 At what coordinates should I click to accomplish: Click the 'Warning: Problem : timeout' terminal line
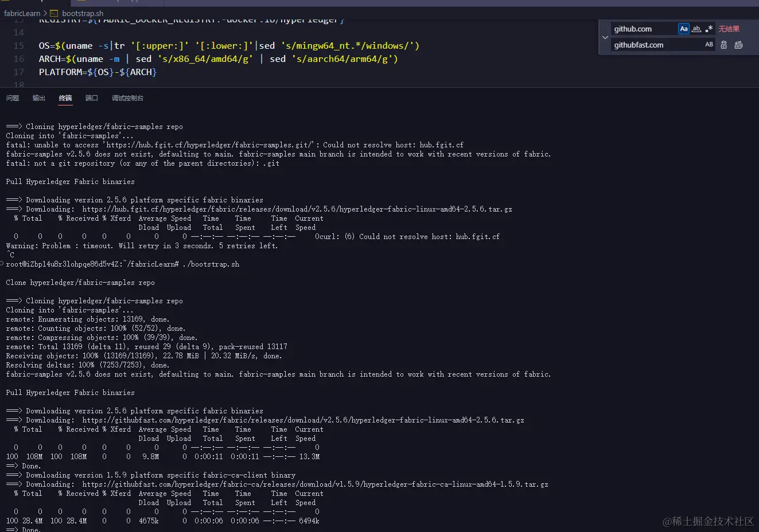142,246
